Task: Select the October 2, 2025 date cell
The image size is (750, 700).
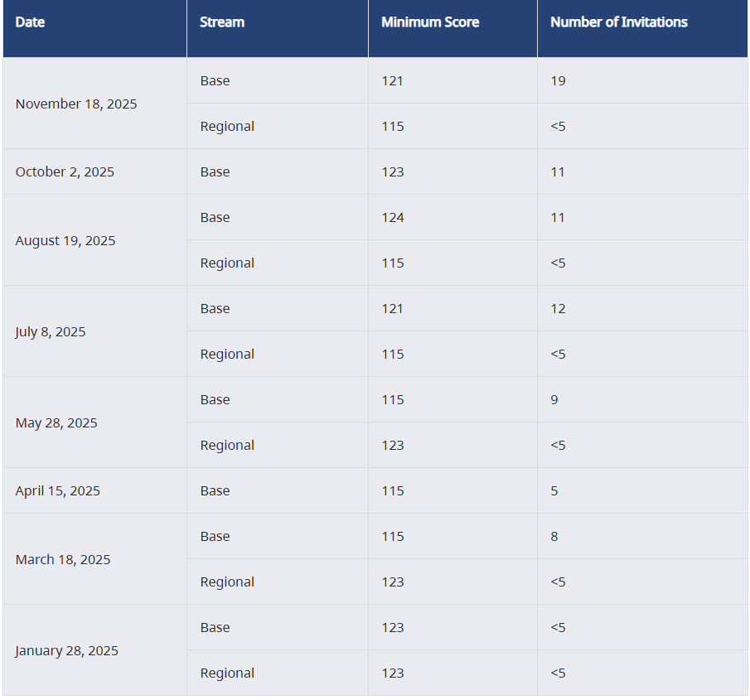Action: click(x=65, y=172)
